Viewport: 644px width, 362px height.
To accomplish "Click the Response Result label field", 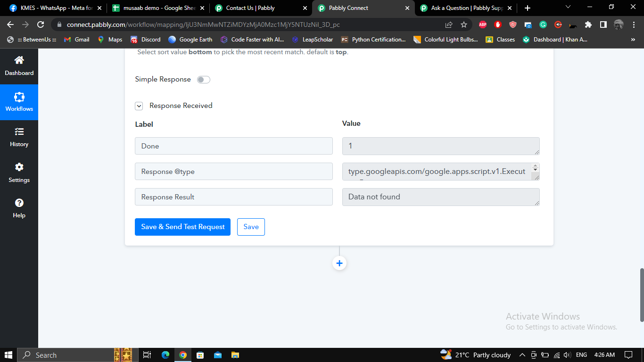I will 234,197.
